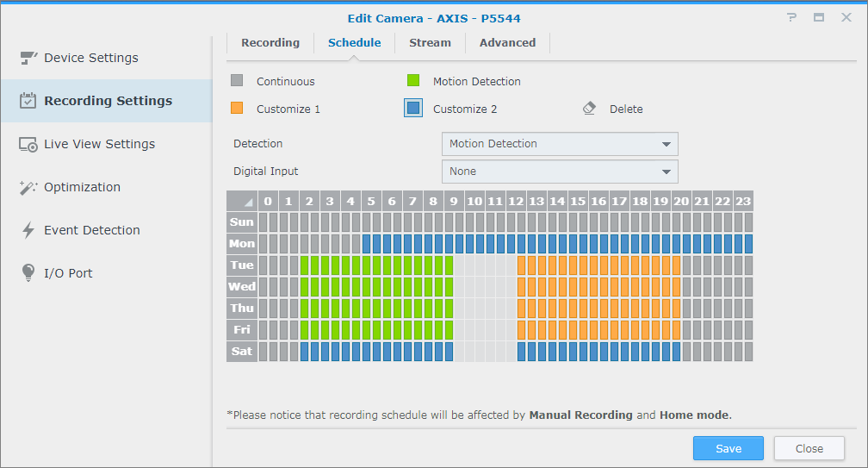The width and height of the screenshot is (868, 468).
Task: Click the Recording Settings calendar icon
Action: (x=28, y=101)
